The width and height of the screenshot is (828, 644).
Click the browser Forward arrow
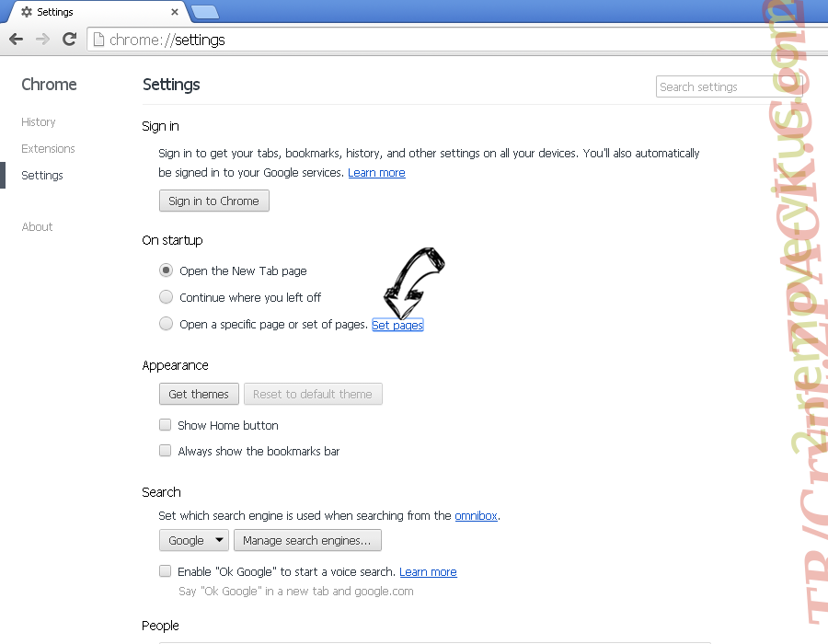tap(42, 39)
